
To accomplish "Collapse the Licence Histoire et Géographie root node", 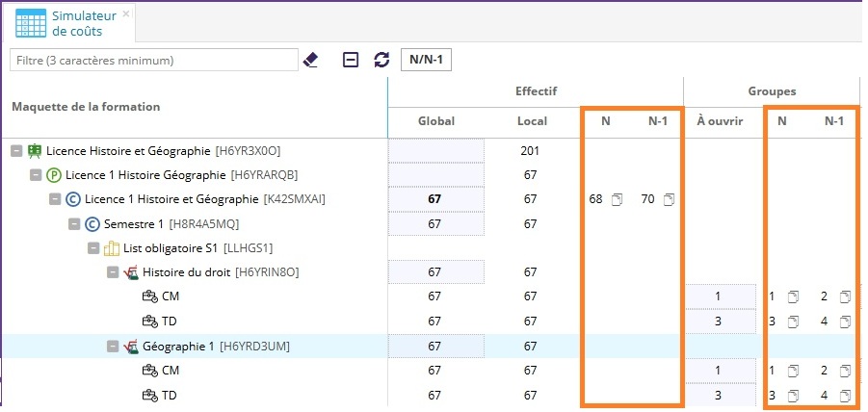I will tap(16, 151).
